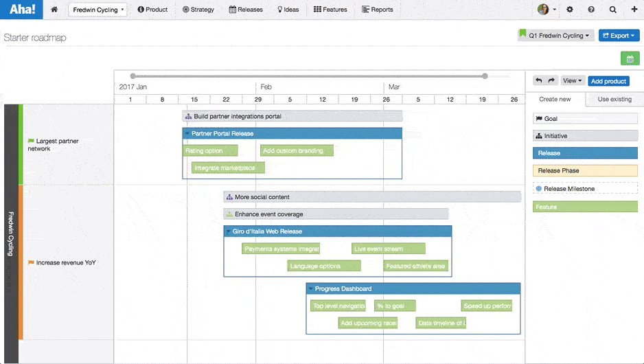
Task: Open the settings gear icon
Action: (x=570, y=10)
